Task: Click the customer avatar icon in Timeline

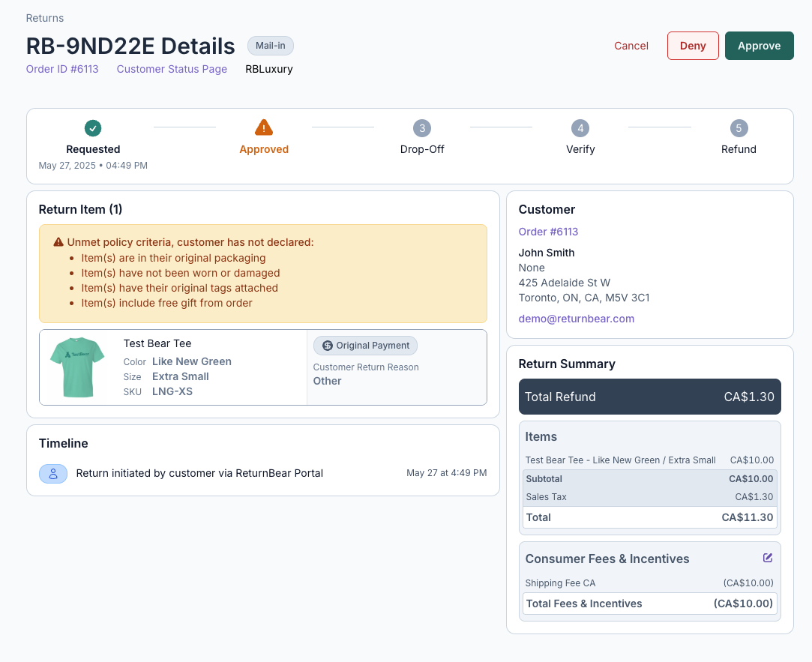Action: point(53,474)
